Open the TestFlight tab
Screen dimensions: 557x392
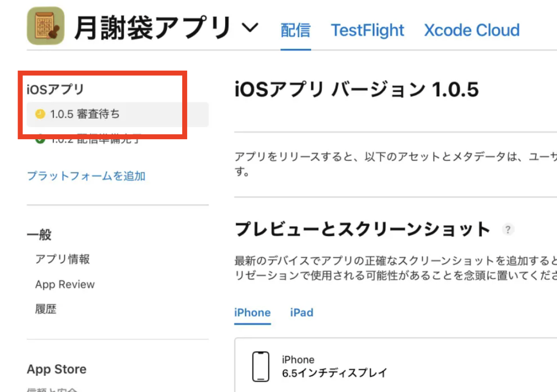(x=368, y=30)
